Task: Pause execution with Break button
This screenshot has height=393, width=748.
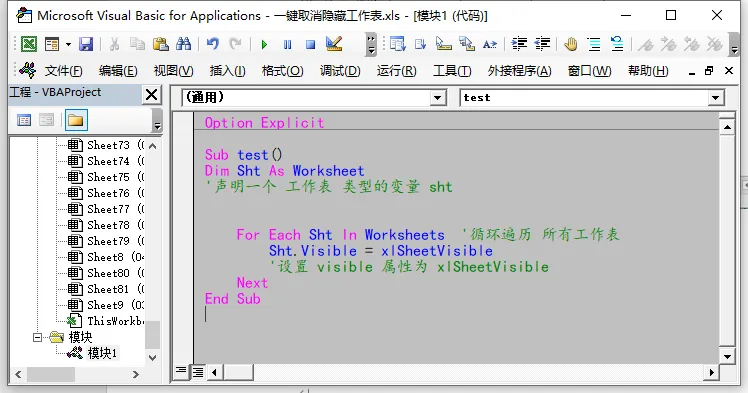Action: click(287, 45)
